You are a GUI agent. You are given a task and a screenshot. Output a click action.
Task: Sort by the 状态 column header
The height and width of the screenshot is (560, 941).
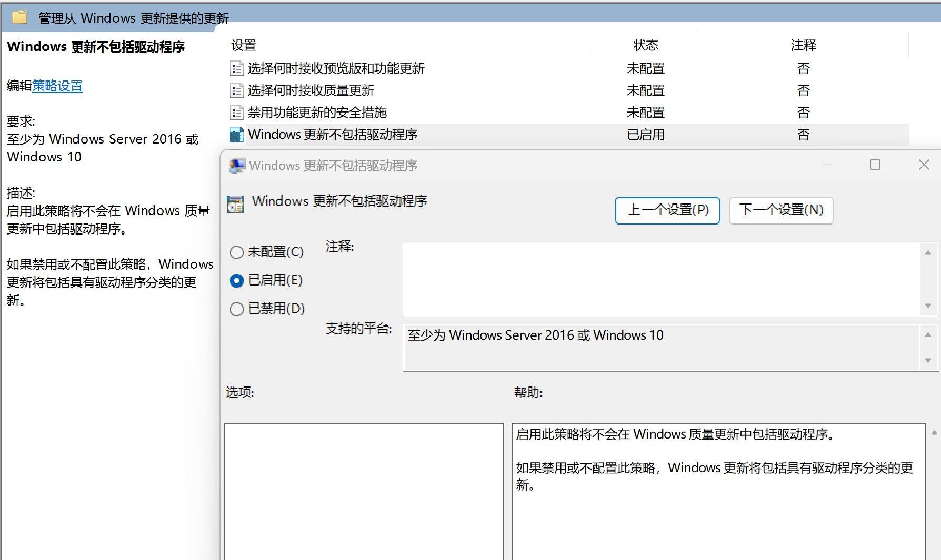pos(646,45)
